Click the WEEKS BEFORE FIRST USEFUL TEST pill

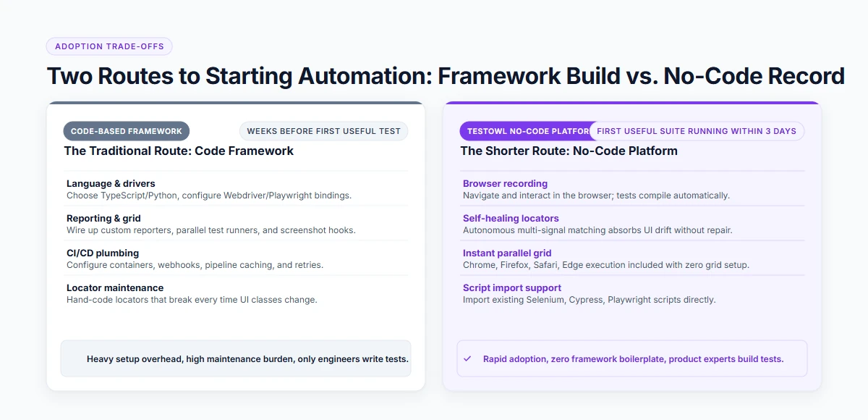[323, 131]
